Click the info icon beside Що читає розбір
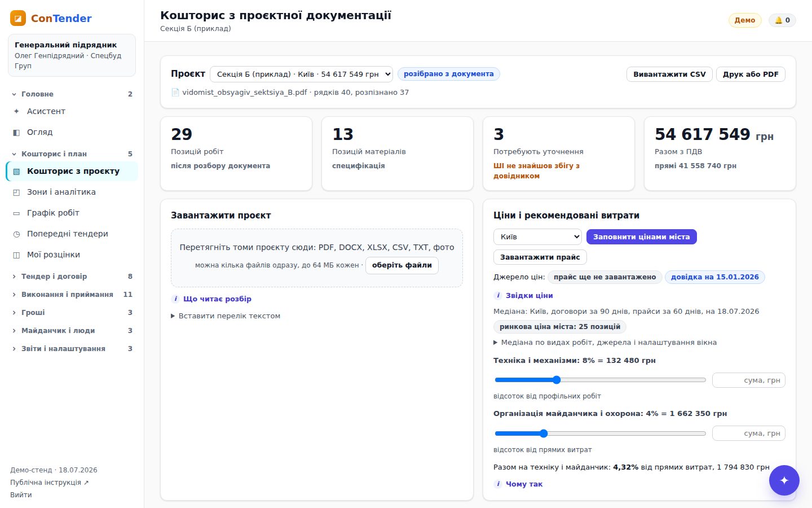The width and height of the screenshot is (812, 508). pos(175,299)
